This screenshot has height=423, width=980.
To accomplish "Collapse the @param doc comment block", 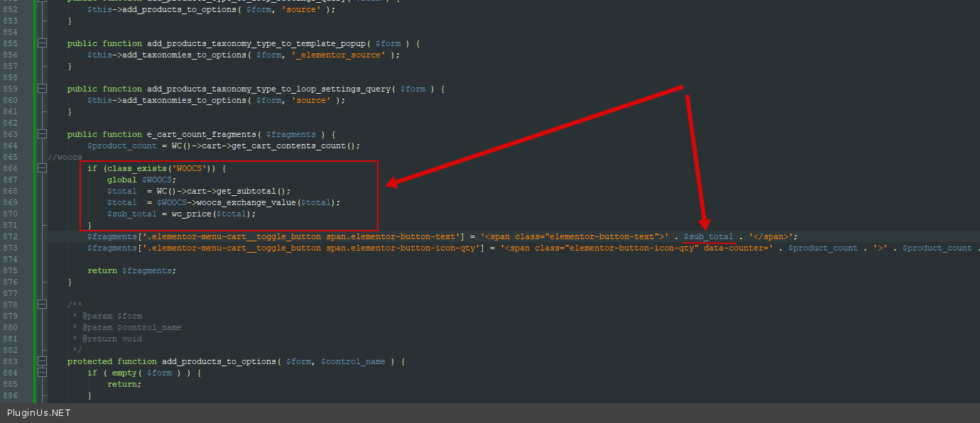I will [x=42, y=304].
